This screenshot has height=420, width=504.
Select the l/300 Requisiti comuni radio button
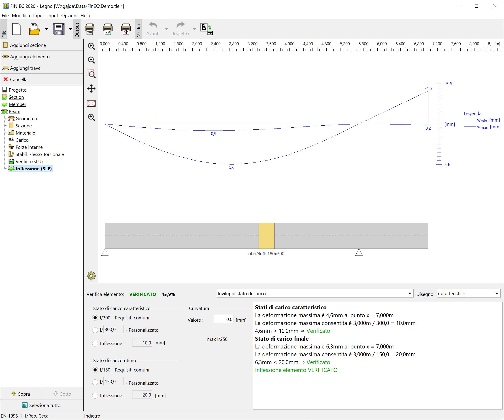95,318
